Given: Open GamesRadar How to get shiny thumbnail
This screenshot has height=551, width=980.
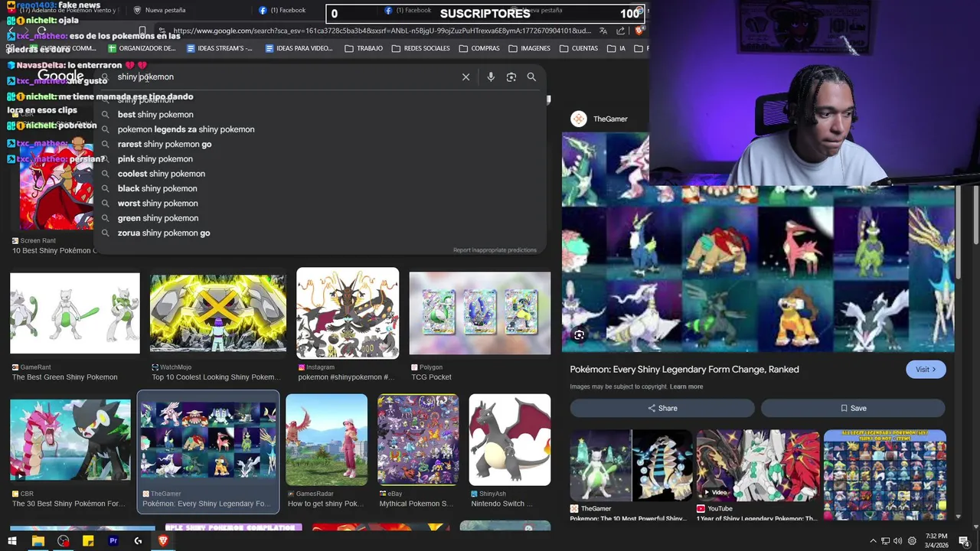Looking at the screenshot, I should pos(327,440).
